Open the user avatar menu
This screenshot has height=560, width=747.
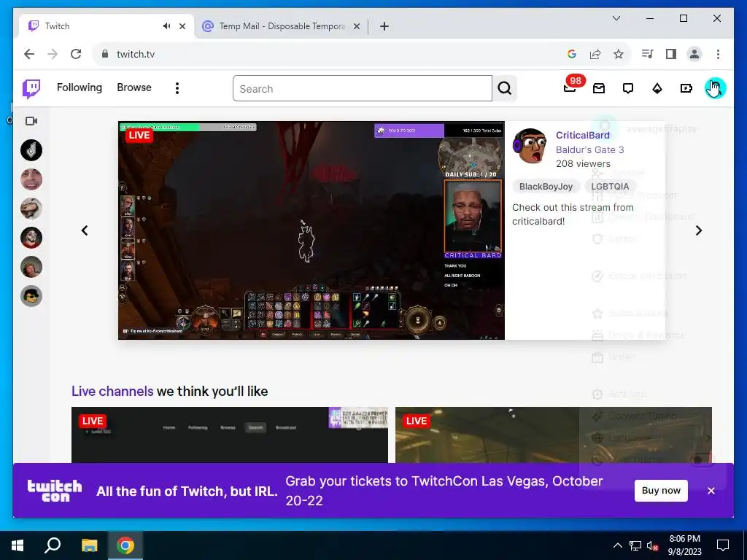tap(715, 88)
